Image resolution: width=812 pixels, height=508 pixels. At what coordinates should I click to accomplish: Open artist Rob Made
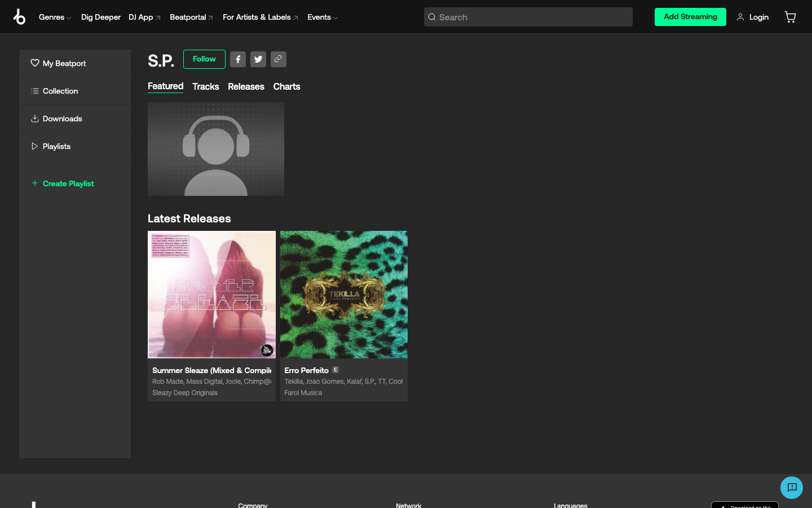click(167, 382)
